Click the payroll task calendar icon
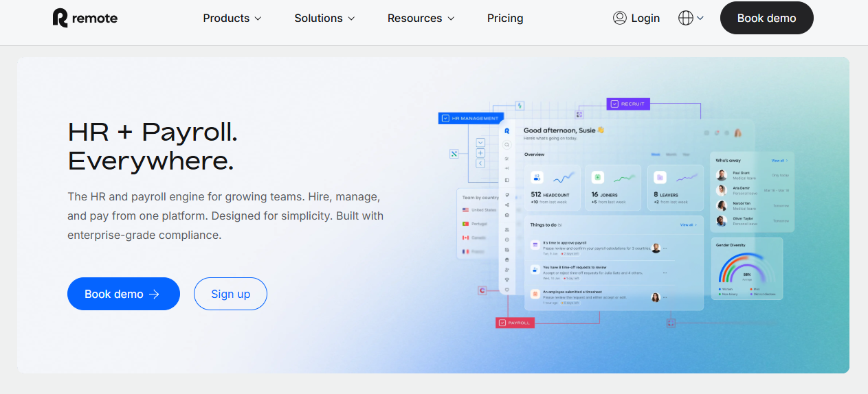868x394 pixels. [x=535, y=245]
